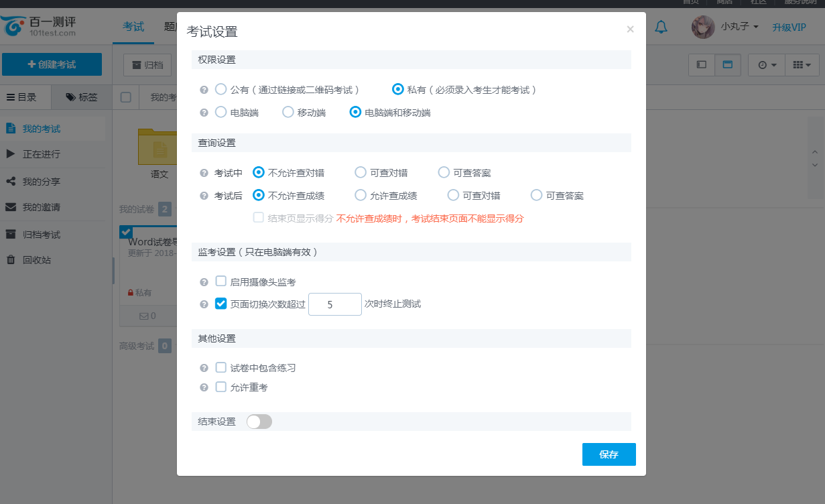Open 正在进行 in sidebar
825x504 pixels.
tap(53, 154)
